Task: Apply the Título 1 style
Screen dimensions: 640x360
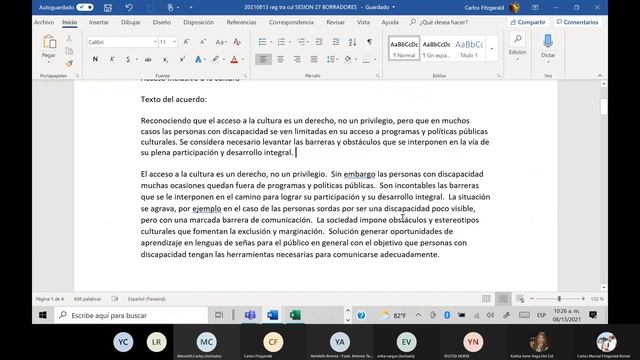Action: [469, 48]
